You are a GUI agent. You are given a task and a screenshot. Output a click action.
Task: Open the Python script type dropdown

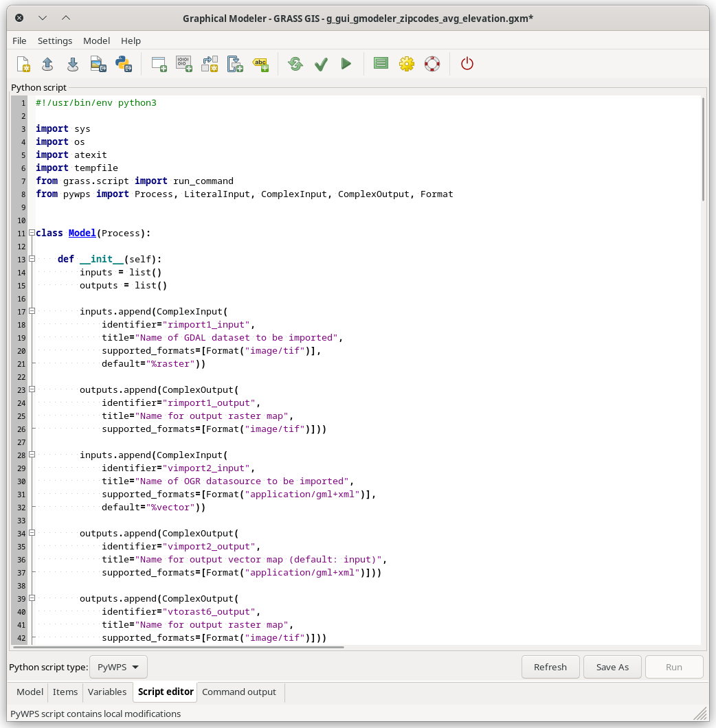(x=118, y=666)
